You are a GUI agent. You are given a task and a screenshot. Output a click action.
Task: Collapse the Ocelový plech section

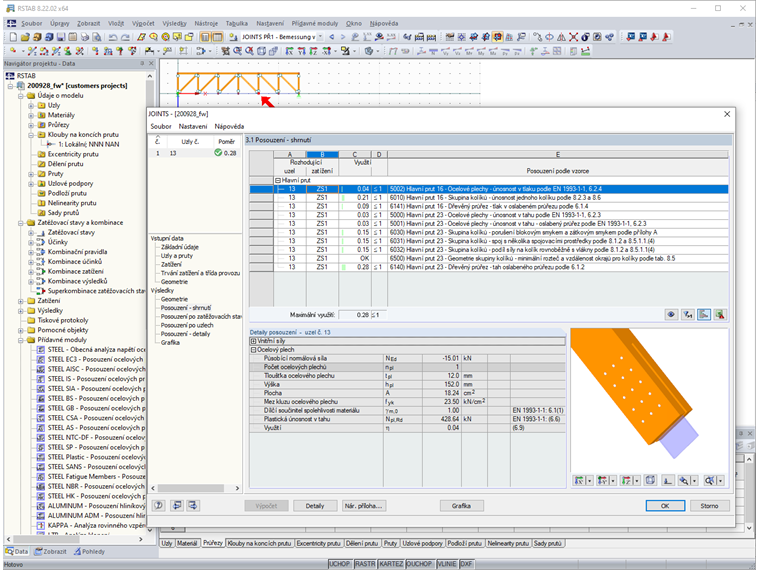(x=253, y=350)
